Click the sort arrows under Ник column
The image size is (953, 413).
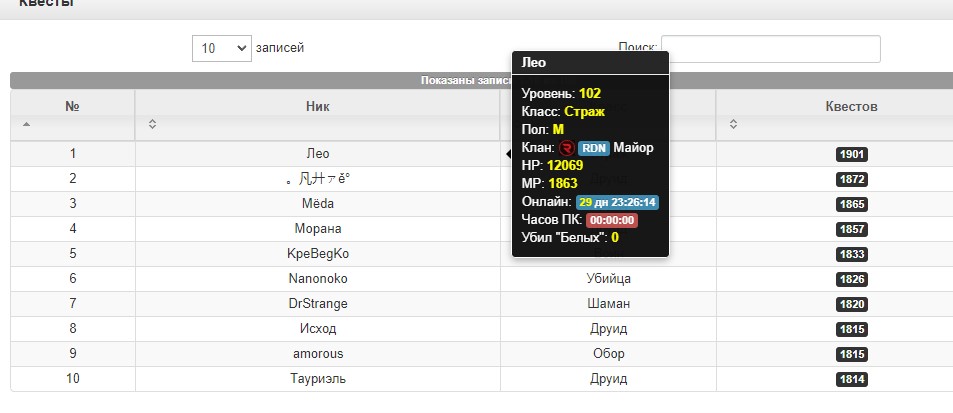[x=152, y=125]
